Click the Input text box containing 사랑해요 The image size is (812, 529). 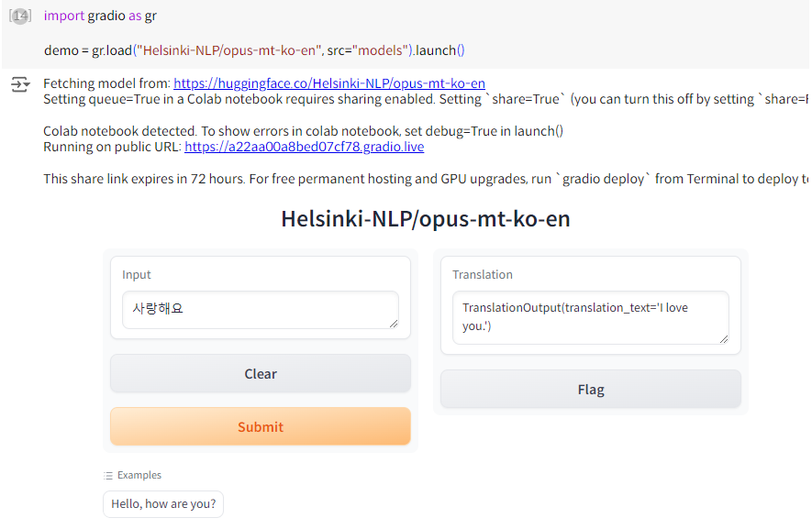click(260, 310)
